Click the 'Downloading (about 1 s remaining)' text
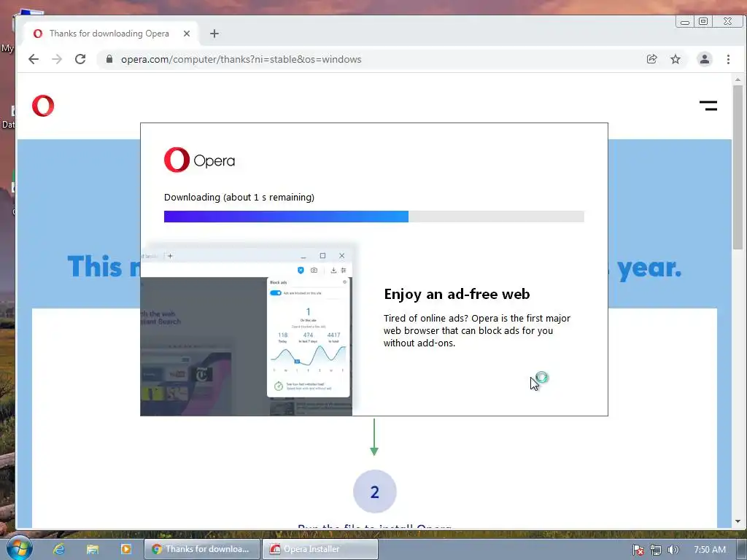Screen dimensions: 747x560 239,197
